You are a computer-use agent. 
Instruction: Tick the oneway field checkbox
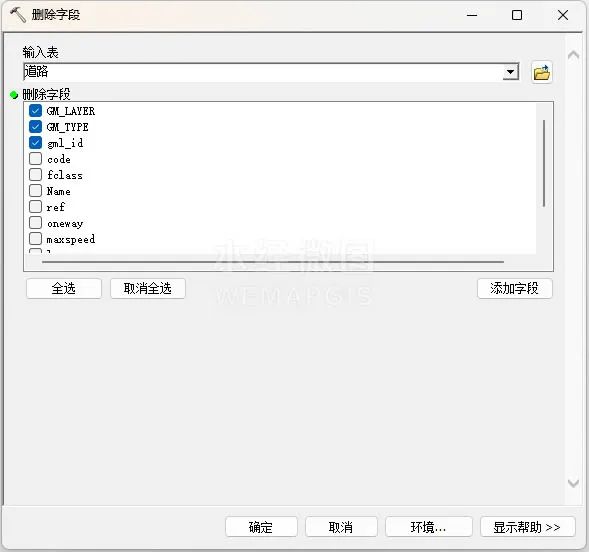click(x=35, y=222)
